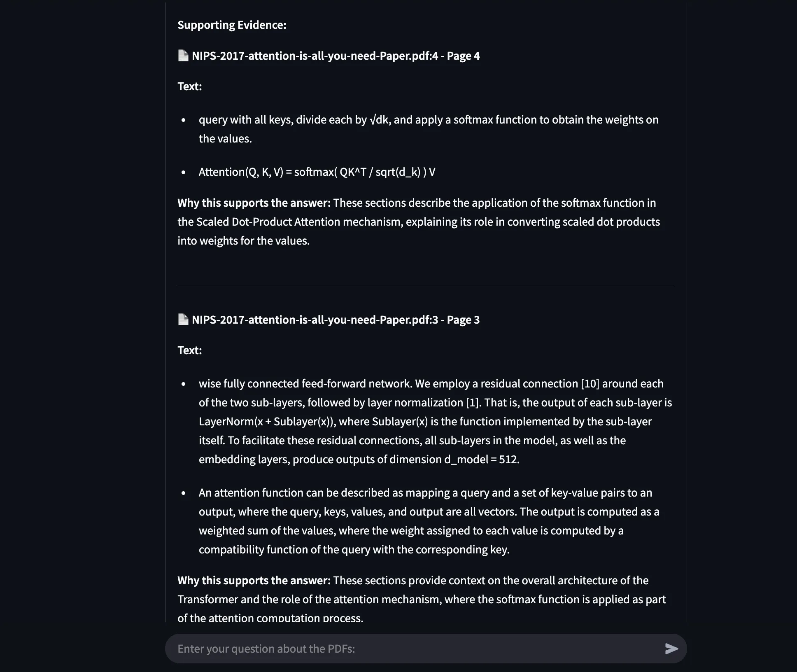The height and width of the screenshot is (672, 797).
Task: Click the Attention(Q, K, V) softmax formula line
Action: 317,172
